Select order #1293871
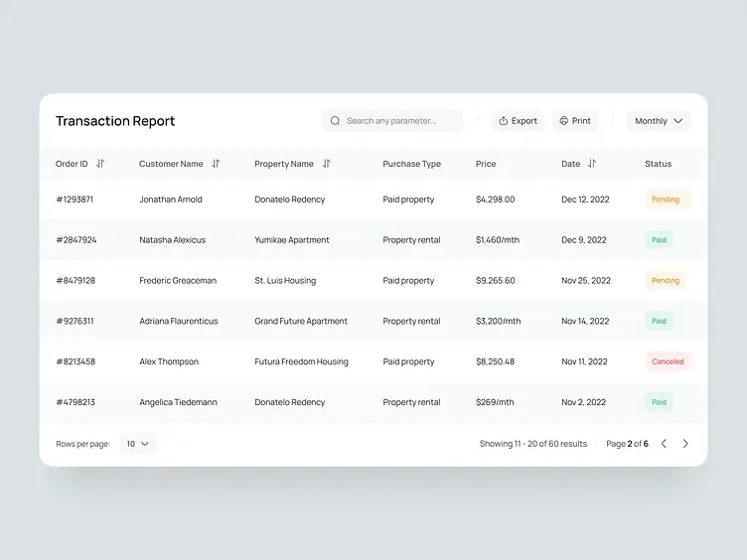The width and height of the screenshot is (747, 560). click(x=75, y=199)
